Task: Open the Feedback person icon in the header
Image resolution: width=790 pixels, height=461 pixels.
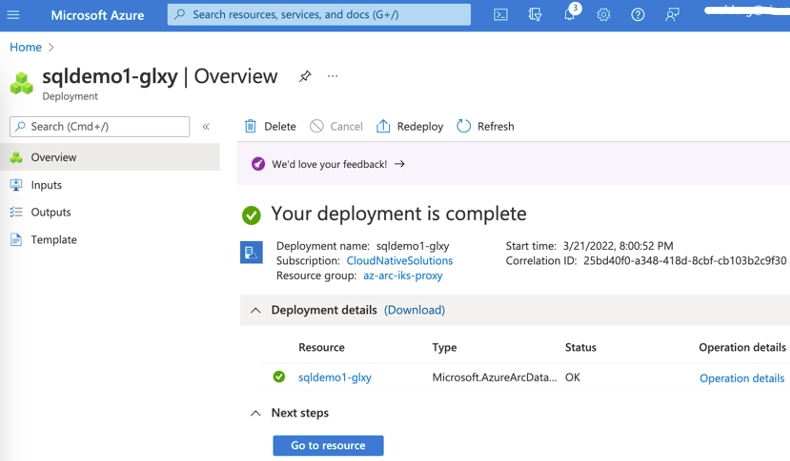Action: 672,15
